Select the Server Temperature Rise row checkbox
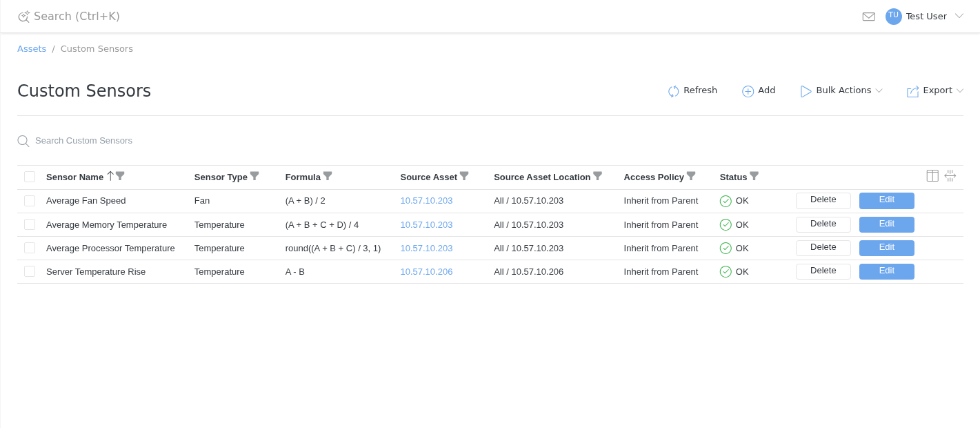 (x=30, y=271)
